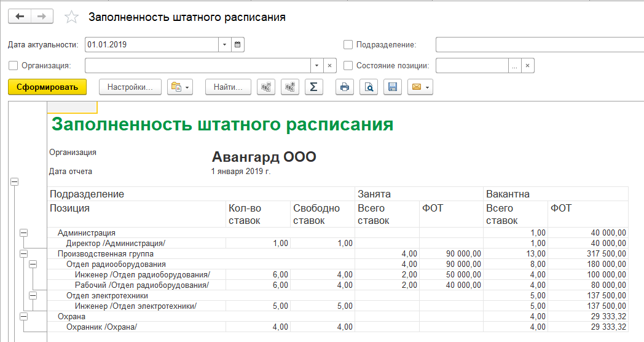Open calendar picker for Дата актуальности

click(238, 45)
